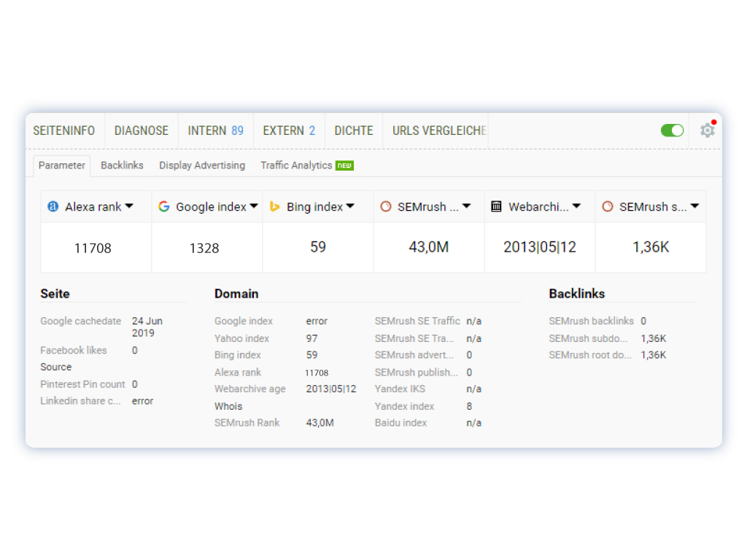Click the Webarchive age label
The height and width of the screenshot is (560, 747).
tap(250, 389)
